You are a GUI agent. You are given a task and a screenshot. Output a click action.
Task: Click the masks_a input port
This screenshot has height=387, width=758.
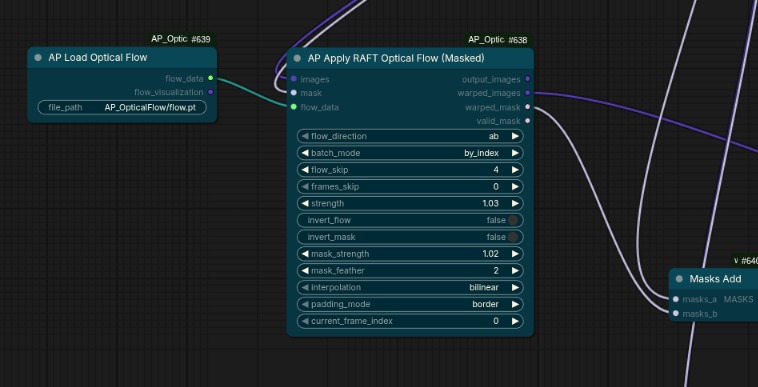pos(676,299)
